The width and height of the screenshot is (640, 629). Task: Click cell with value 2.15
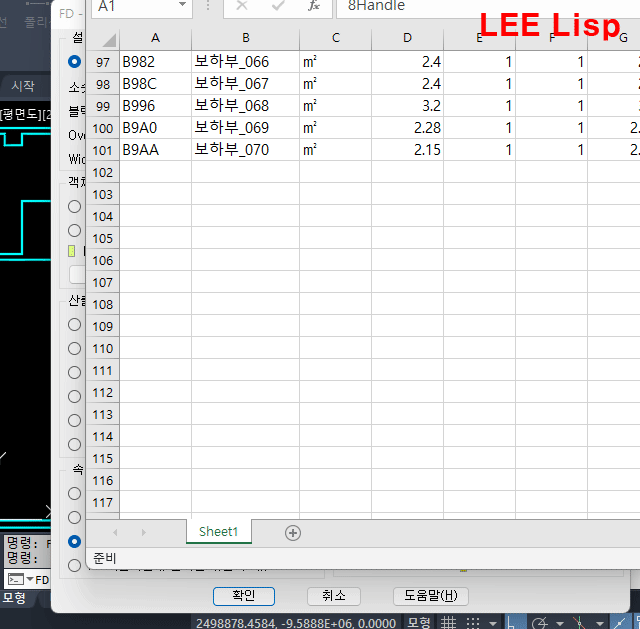pyautogui.click(x=407, y=150)
